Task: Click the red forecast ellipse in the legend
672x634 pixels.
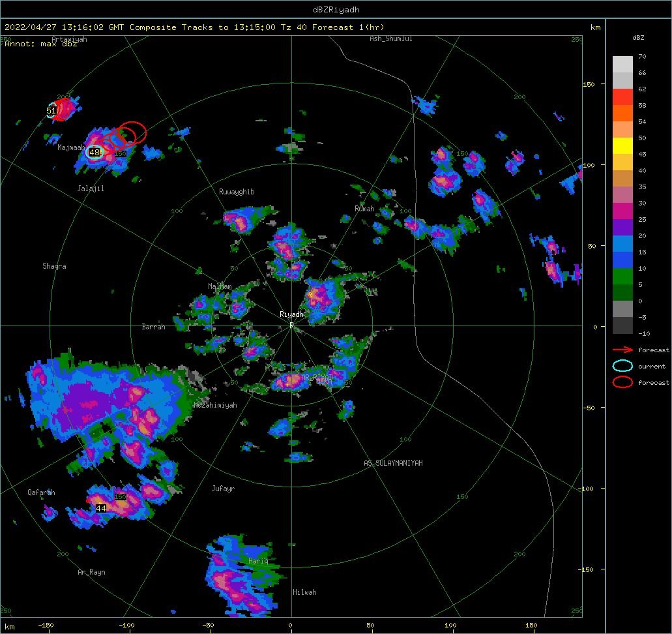Action: tap(622, 382)
